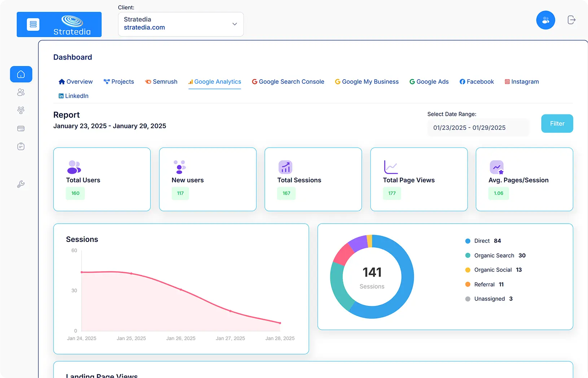Switch to the Projects tab
Viewport: 588px width, 378px height.
pos(119,82)
